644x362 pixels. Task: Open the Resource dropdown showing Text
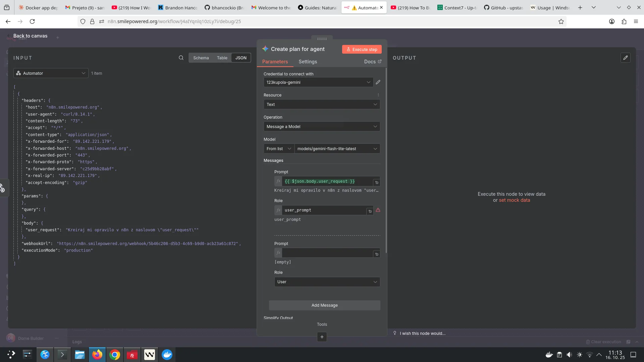tap(321, 104)
